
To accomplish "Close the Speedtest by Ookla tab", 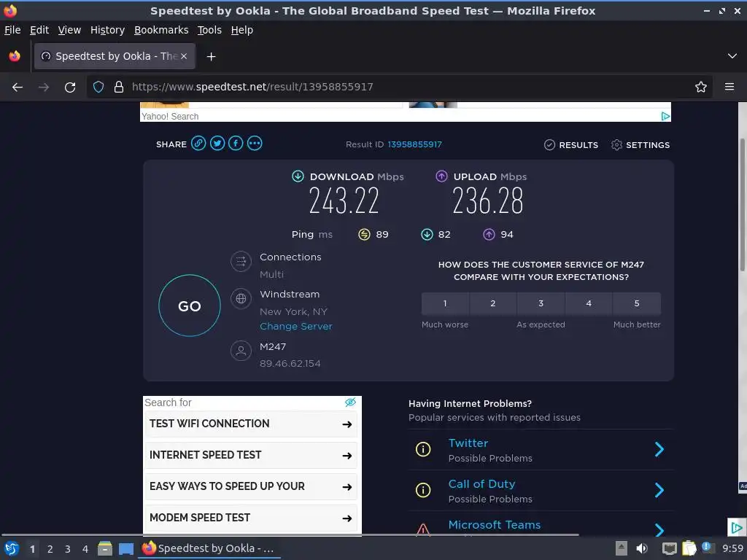I will click(184, 56).
